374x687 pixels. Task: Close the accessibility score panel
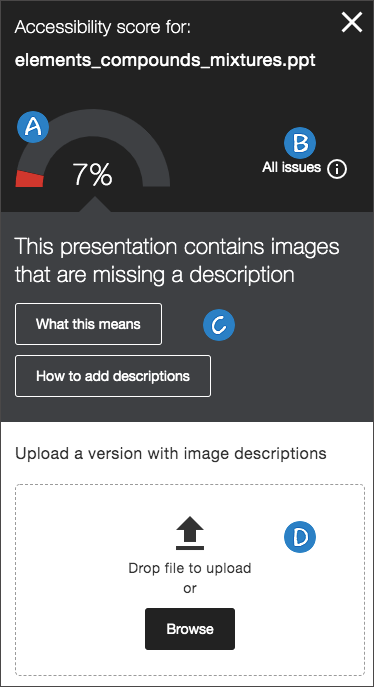pos(352,22)
